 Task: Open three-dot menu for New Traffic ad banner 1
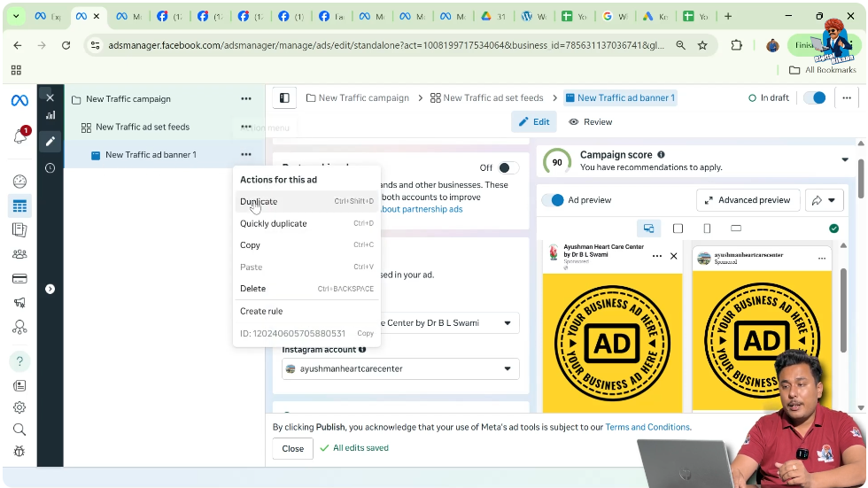pyautogui.click(x=246, y=155)
